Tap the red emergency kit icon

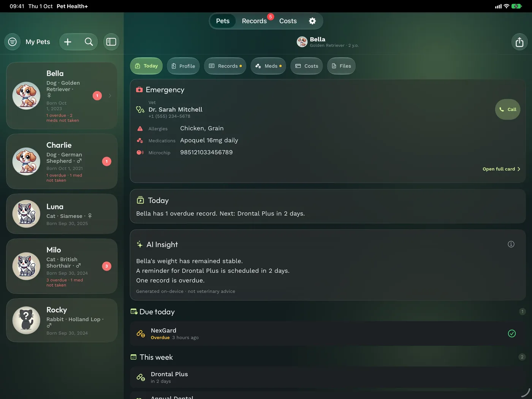click(139, 90)
